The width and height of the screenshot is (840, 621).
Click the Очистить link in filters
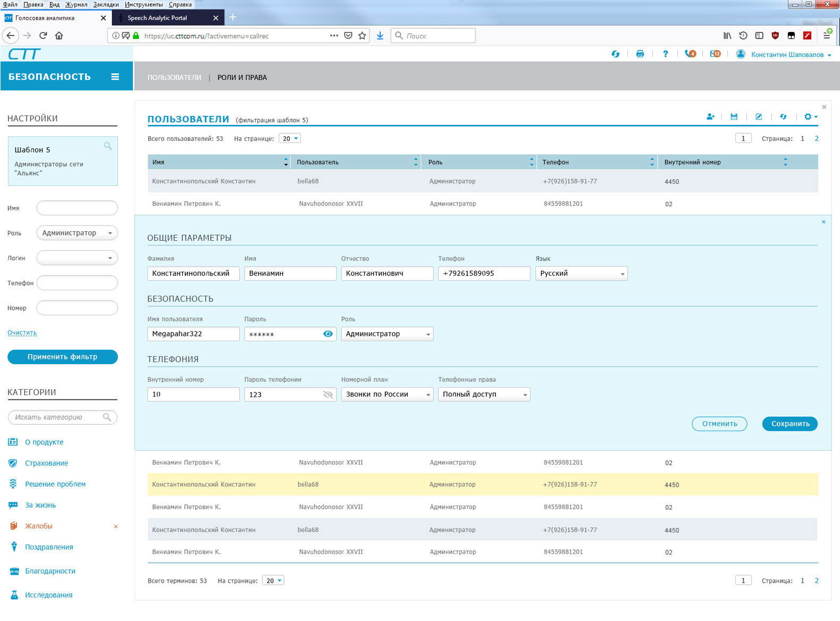(x=22, y=333)
